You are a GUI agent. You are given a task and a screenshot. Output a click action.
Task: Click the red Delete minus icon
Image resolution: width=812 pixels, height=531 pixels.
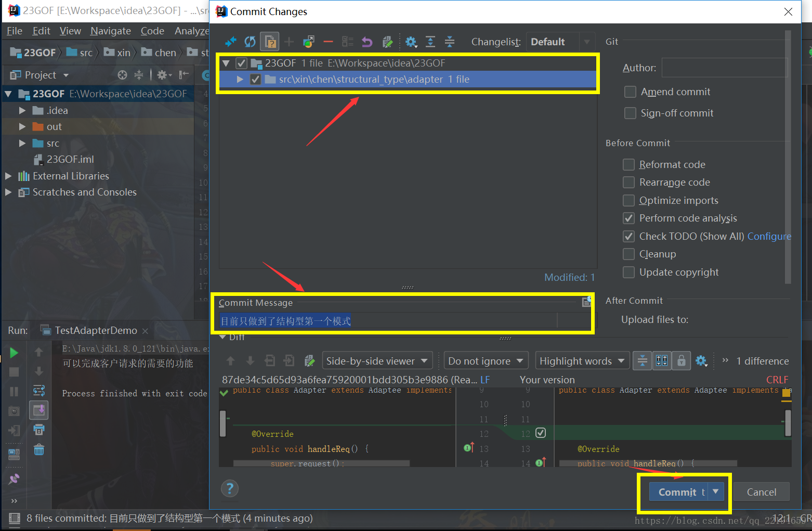tap(328, 42)
